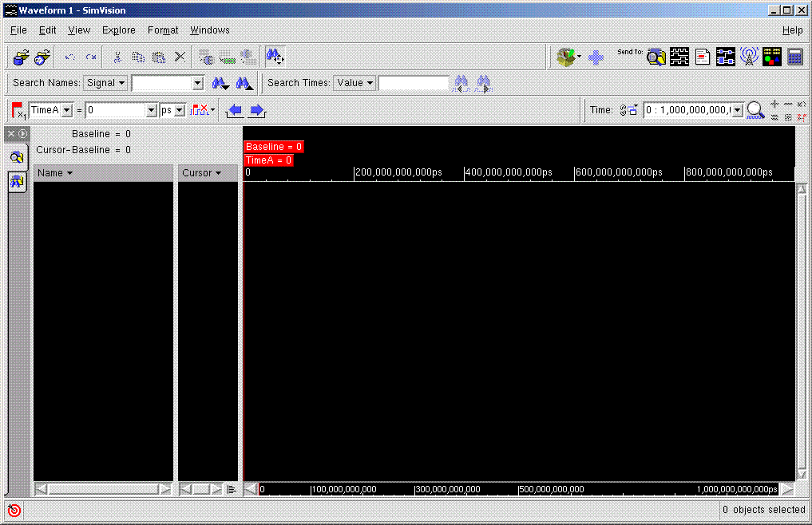The height and width of the screenshot is (525, 812).
Task: Click right arrow of waveform time scrollbar
Action: coord(787,489)
